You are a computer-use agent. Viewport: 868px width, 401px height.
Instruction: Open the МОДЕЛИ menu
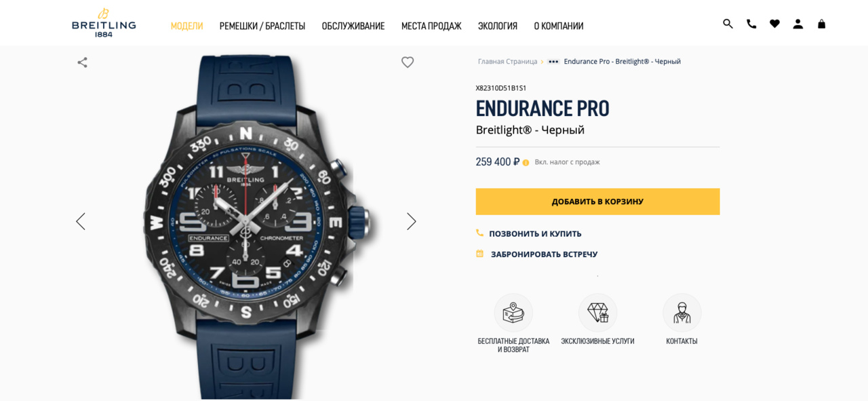point(186,26)
